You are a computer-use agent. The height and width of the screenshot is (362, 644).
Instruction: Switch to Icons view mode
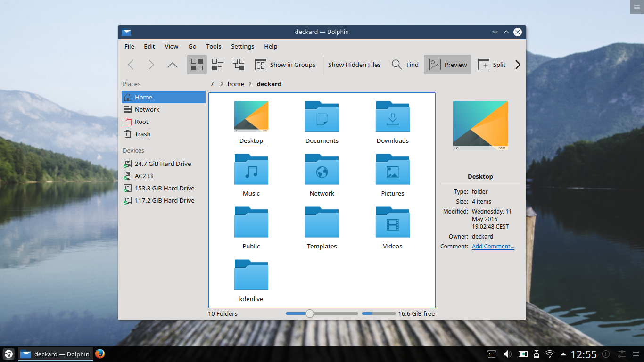tap(197, 65)
